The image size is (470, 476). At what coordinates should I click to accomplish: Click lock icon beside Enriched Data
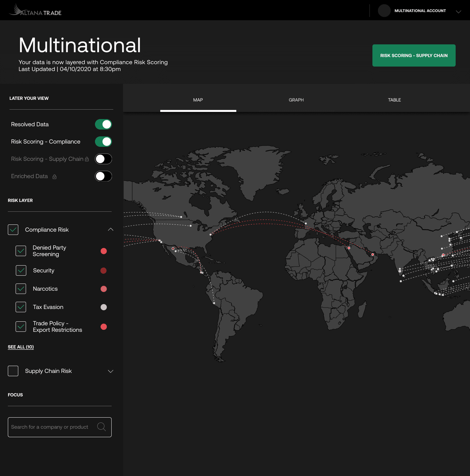tap(55, 177)
